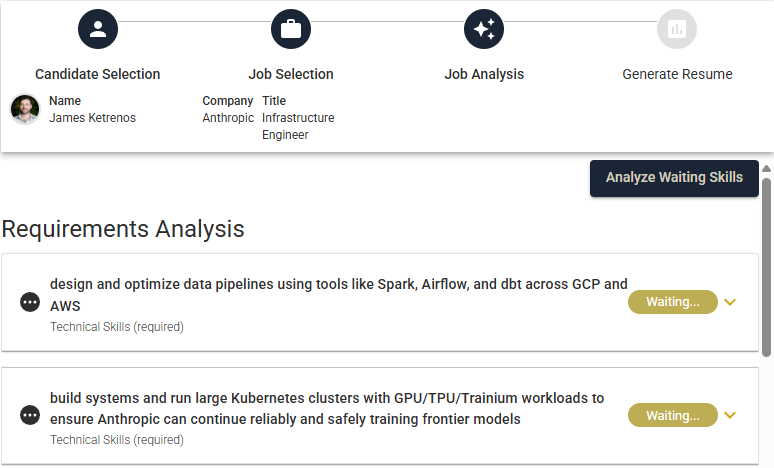Open the Generate Resume step label

[677, 74]
